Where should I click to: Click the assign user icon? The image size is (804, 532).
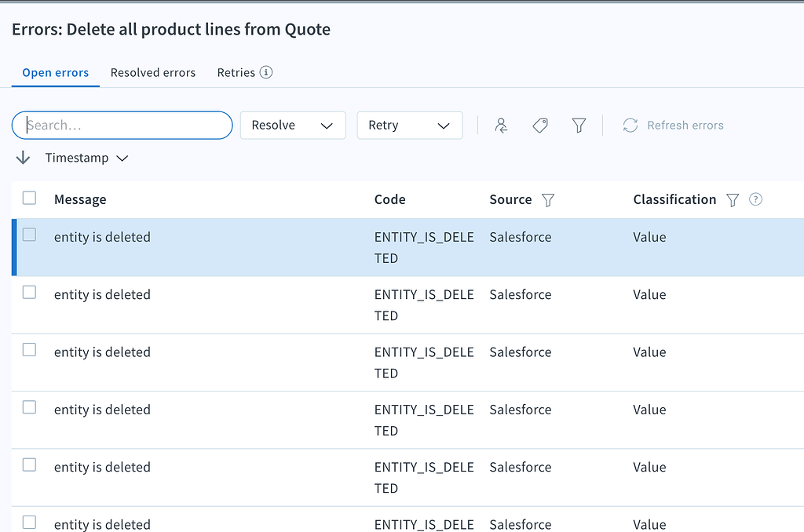[x=501, y=125]
